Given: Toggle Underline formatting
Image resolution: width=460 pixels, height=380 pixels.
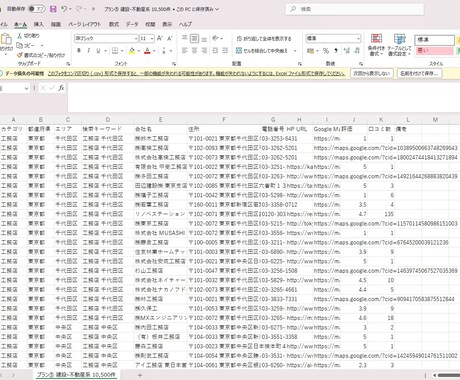Looking at the screenshot, I should tap(98, 51).
